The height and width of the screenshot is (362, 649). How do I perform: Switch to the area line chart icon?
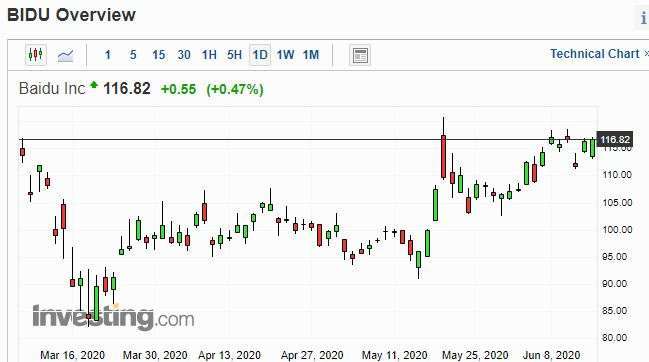[x=65, y=55]
